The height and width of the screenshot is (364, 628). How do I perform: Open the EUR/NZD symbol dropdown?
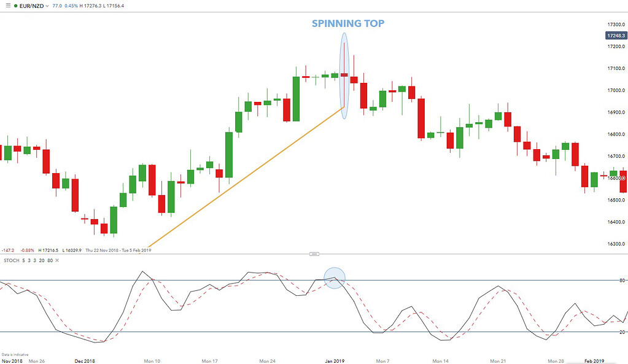(47, 6)
